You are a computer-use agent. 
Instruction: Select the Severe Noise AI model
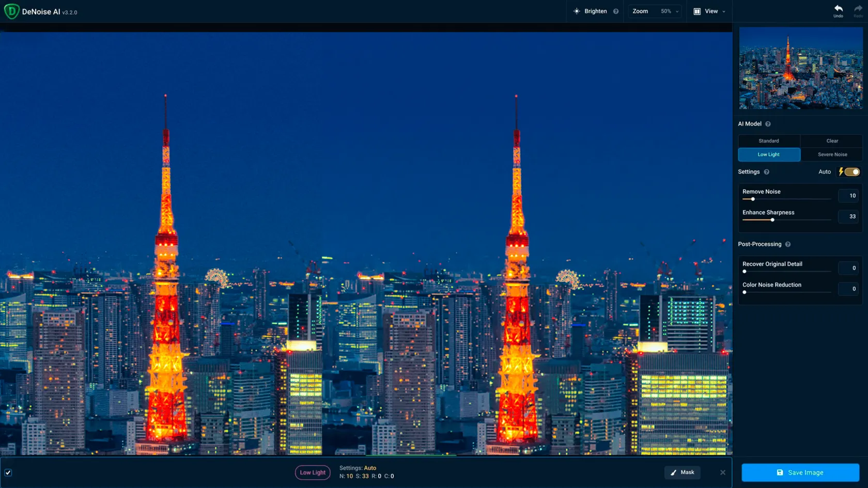(832, 154)
